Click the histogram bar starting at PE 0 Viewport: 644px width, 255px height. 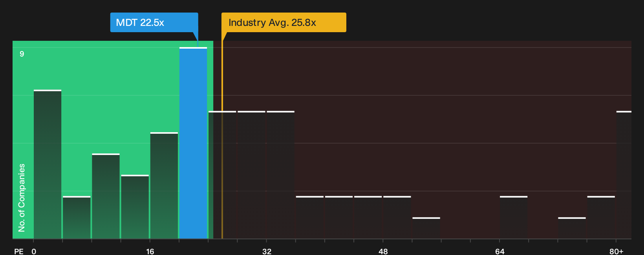point(48,164)
